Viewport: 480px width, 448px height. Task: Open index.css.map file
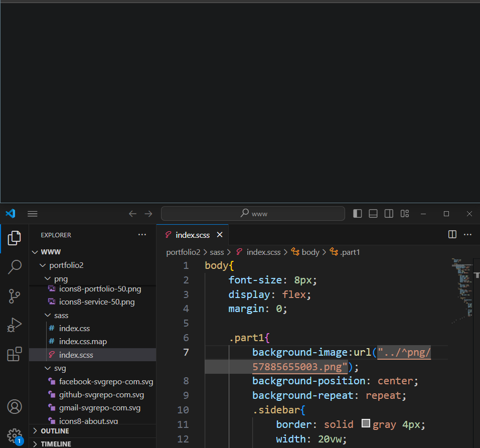coord(92,342)
